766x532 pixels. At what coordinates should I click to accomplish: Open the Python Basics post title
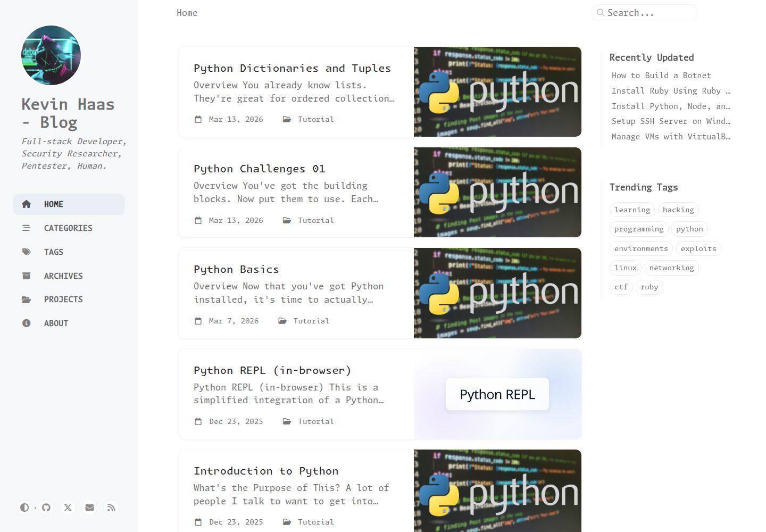(236, 269)
